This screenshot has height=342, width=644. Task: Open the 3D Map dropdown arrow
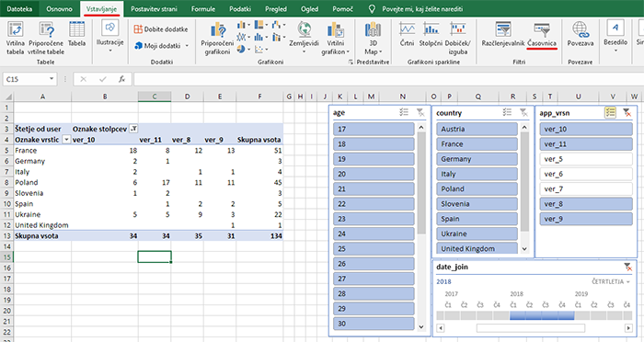380,52
